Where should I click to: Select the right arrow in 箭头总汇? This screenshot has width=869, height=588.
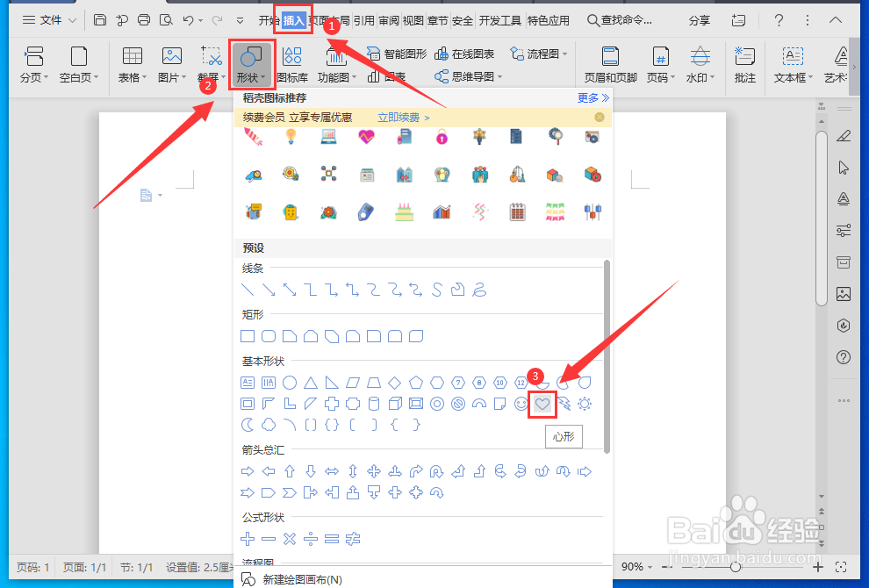pos(248,471)
